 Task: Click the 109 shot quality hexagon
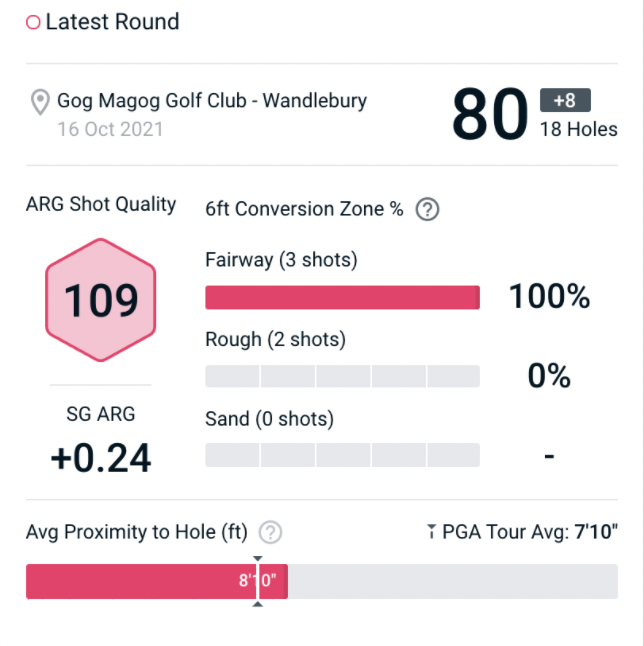tap(101, 299)
